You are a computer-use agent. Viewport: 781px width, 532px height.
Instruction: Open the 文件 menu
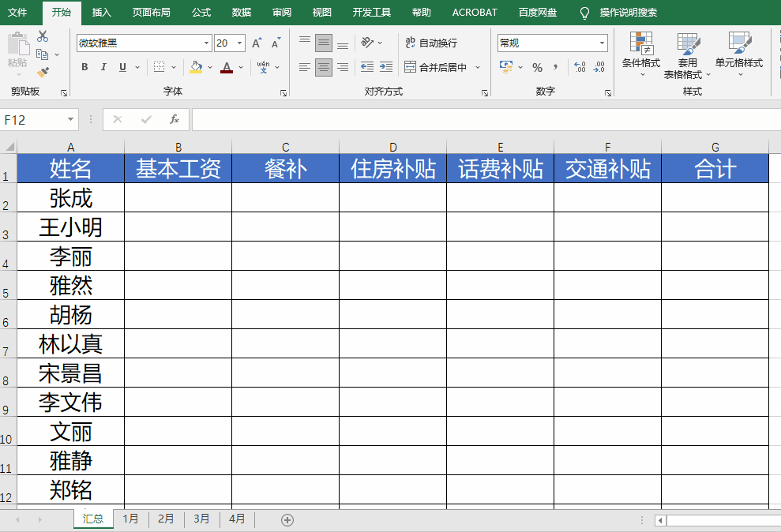(17, 13)
